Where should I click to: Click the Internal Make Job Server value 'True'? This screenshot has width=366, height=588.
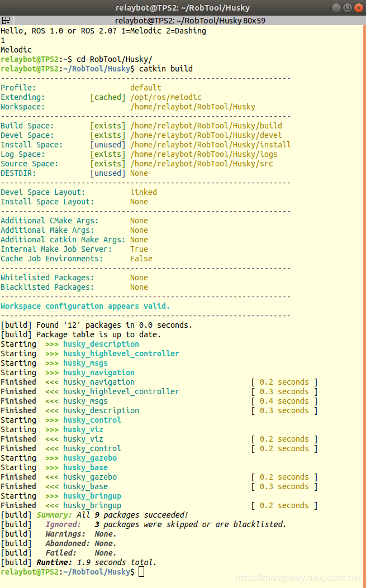tap(139, 250)
